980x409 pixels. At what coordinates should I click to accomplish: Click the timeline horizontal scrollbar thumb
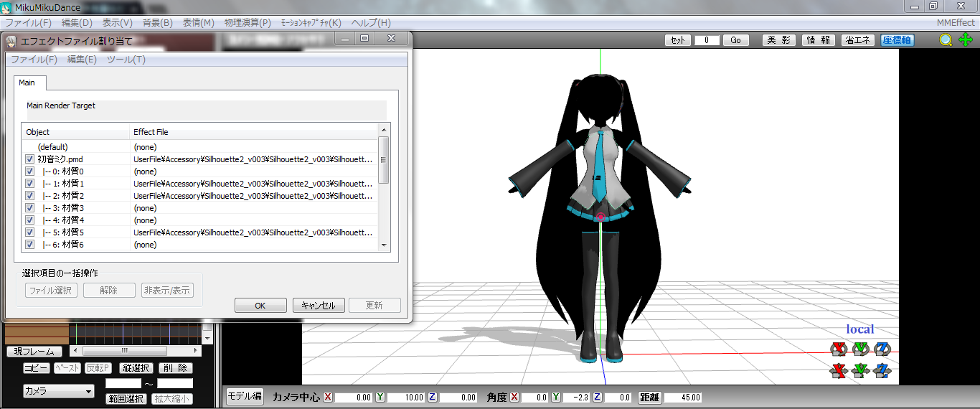124,351
